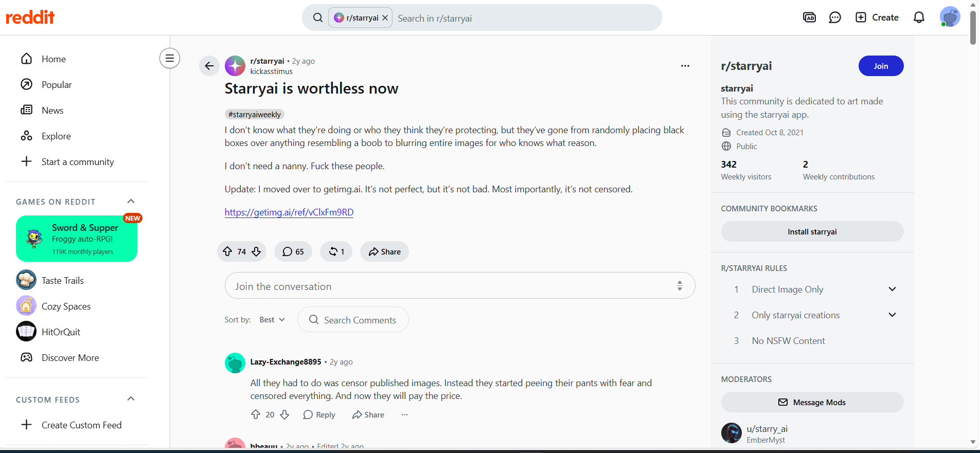Upvote Lazy-Exchange8895's comment
This screenshot has height=453, width=980.
click(x=256, y=414)
